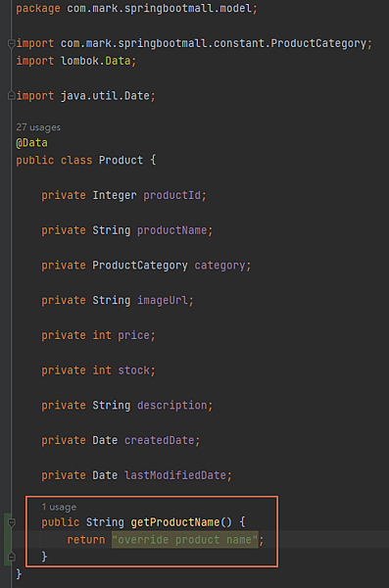The width and height of the screenshot is (389, 588).
Task: Click the @Data annotation
Action: pyautogui.click(x=32, y=143)
